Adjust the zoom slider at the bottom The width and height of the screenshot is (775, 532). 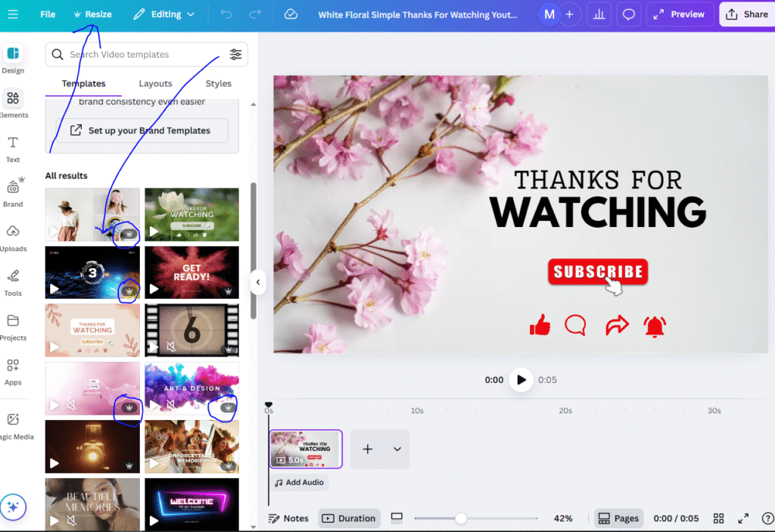pos(462,518)
